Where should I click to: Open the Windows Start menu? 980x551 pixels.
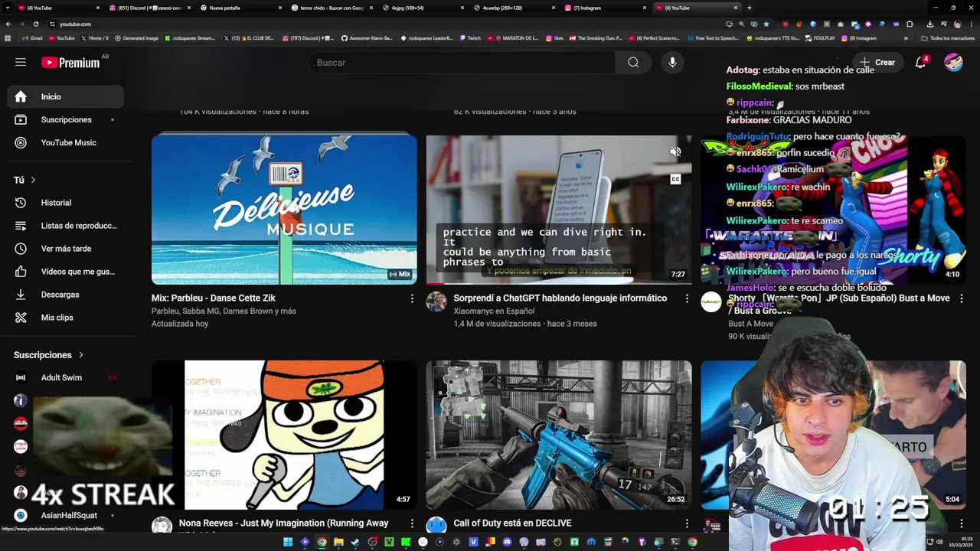pos(288,542)
